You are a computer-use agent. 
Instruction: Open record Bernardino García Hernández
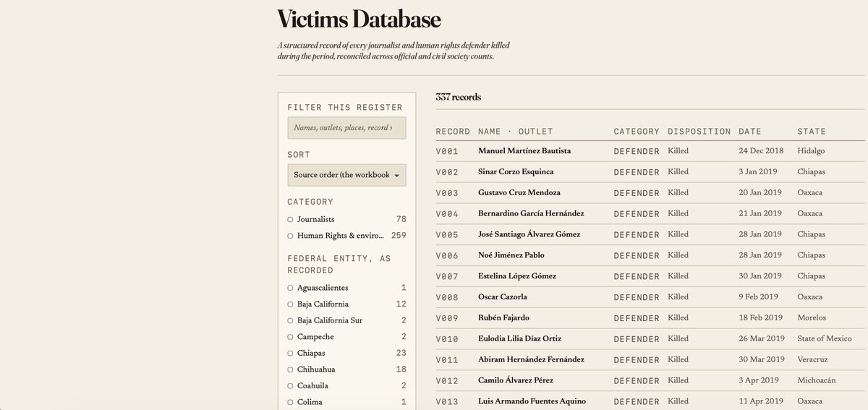[x=531, y=214]
